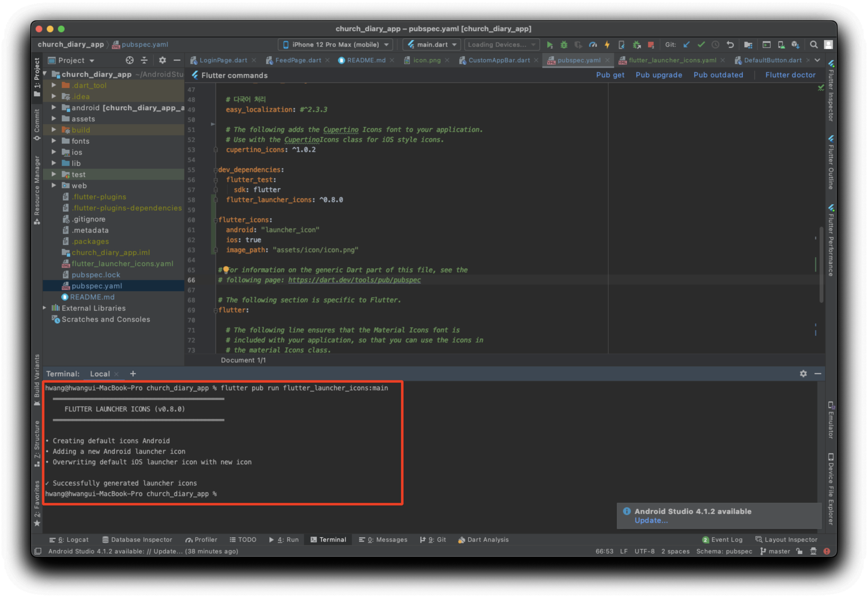Click the Git rollback arrow icon
The height and width of the screenshot is (598, 868).
click(730, 45)
